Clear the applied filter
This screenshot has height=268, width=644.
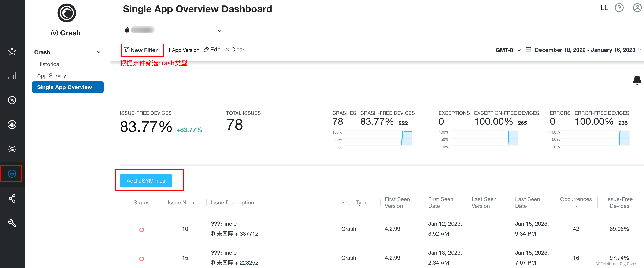pos(235,50)
